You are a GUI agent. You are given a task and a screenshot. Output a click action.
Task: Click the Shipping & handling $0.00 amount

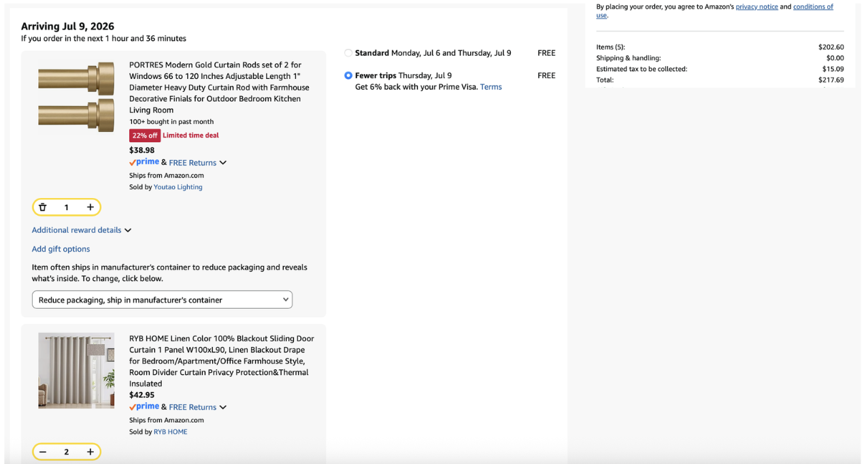pyautogui.click(x=835, y=58)
